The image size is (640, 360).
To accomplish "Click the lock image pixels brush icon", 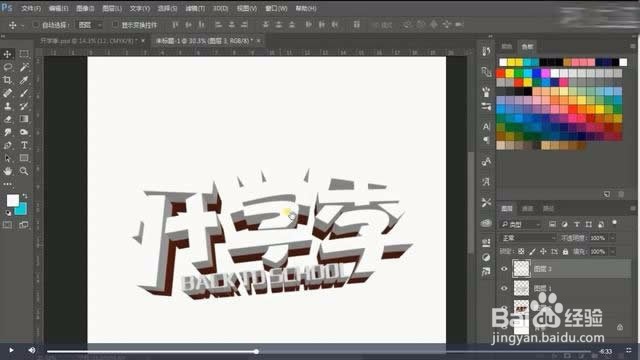I will (x=532, y=251).
